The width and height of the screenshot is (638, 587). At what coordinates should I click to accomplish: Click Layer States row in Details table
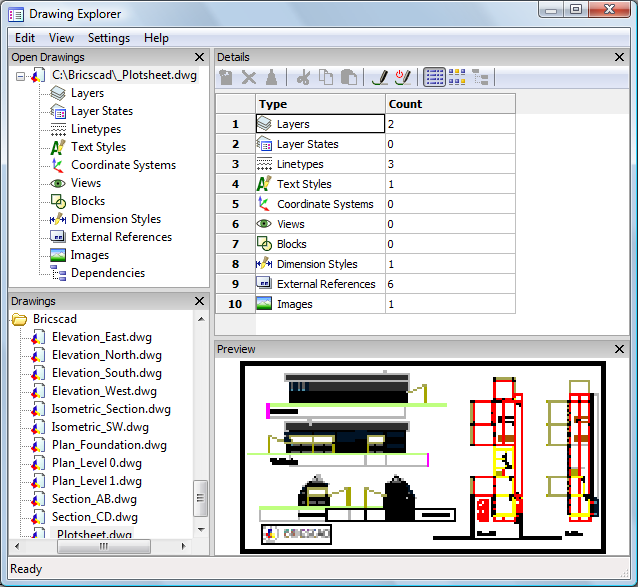click(365, 144)
